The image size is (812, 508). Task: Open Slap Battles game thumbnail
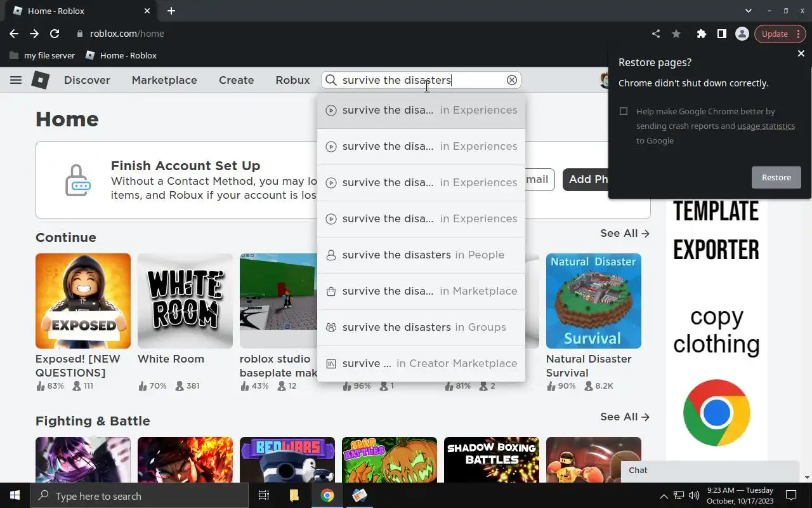(x=390, y=460)
